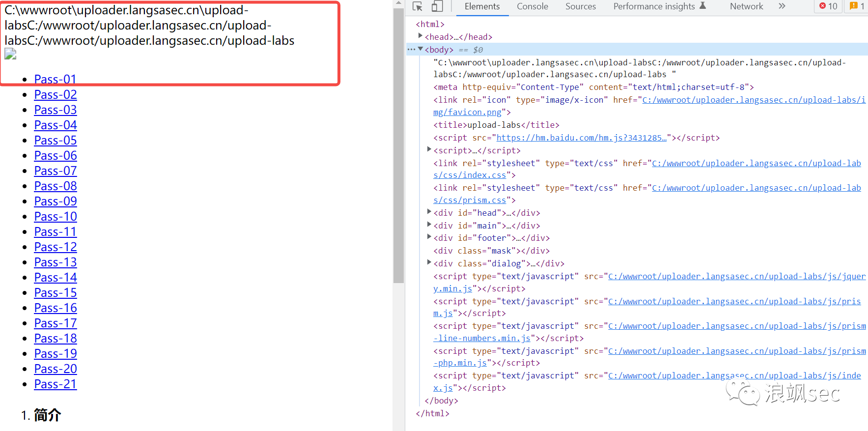The image size is (868, 431).
Task: Open the js/prism.js script link
Action: point(734,301)
